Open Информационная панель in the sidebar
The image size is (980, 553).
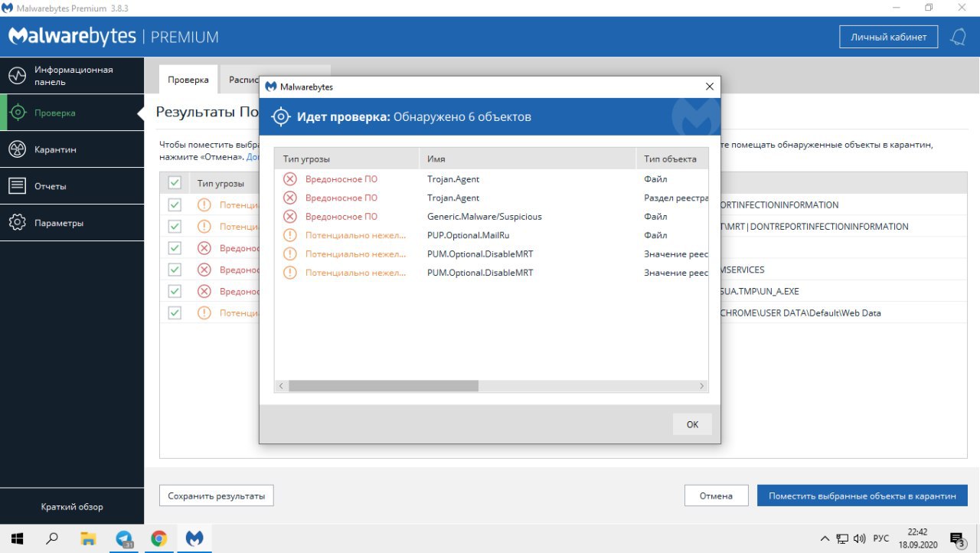coord(73,76)
